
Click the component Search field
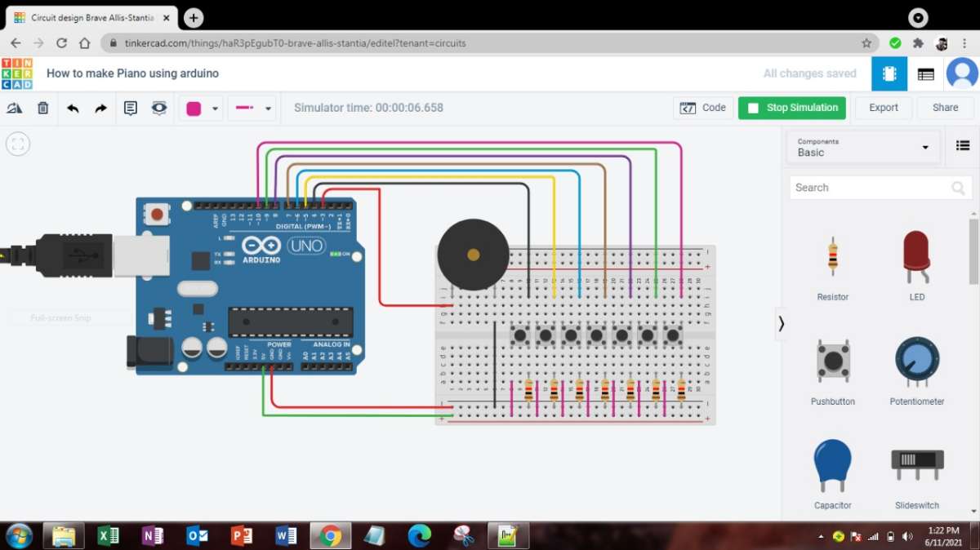click(880, 188)
